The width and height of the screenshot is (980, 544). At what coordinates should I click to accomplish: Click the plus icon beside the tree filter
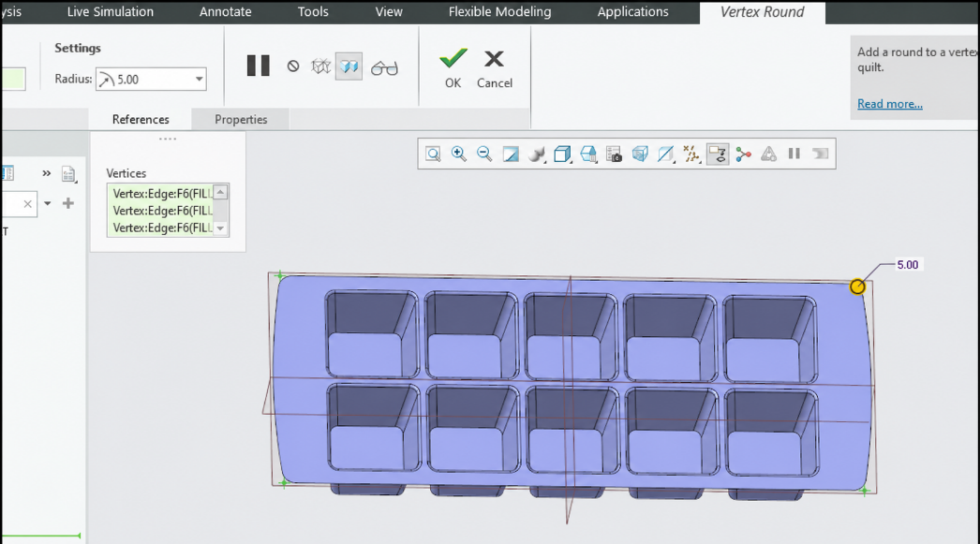point(68,203)
